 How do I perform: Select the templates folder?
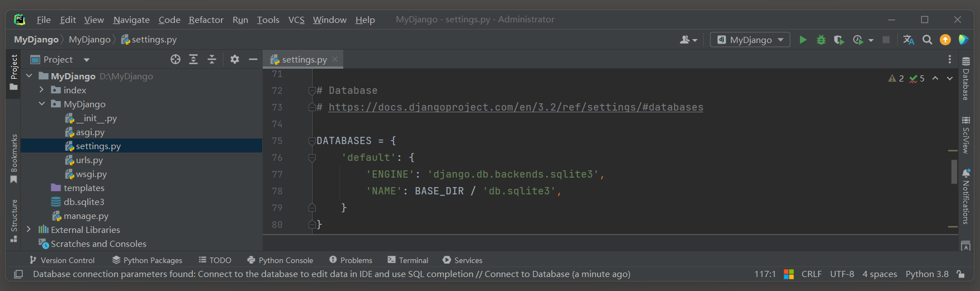pyautogui.click(x=84, y=188)
